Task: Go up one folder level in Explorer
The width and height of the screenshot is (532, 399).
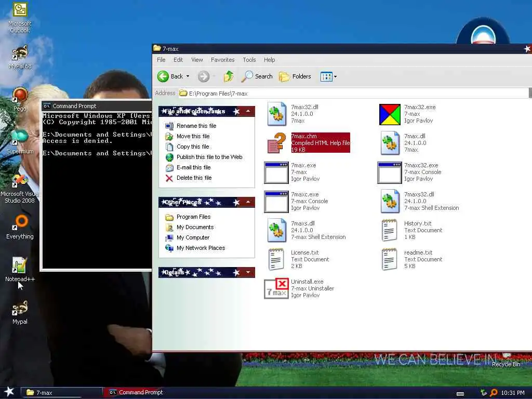Action: pyautogui.click(x=229, y=76)
